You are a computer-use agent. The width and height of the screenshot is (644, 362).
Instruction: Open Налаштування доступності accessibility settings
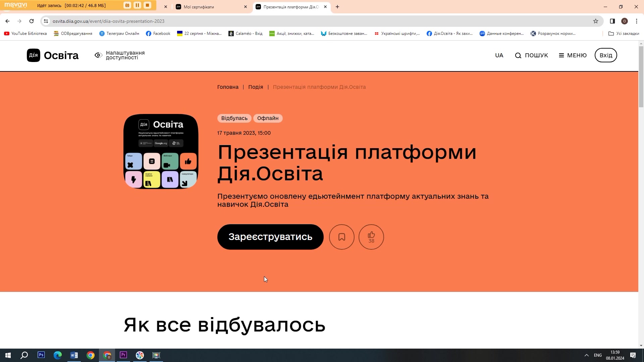pyautogui.click(x=120, y=55)
